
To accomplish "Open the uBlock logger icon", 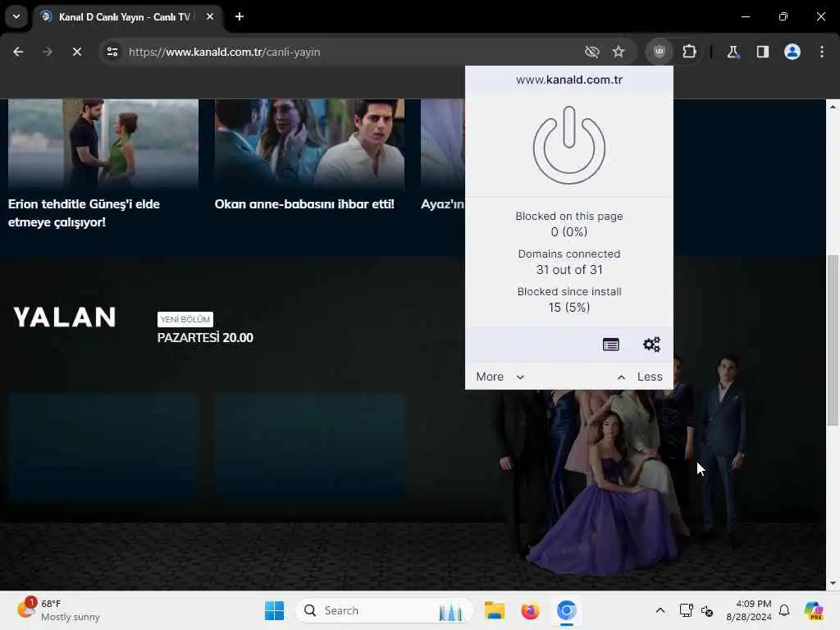I will (610, 345).
